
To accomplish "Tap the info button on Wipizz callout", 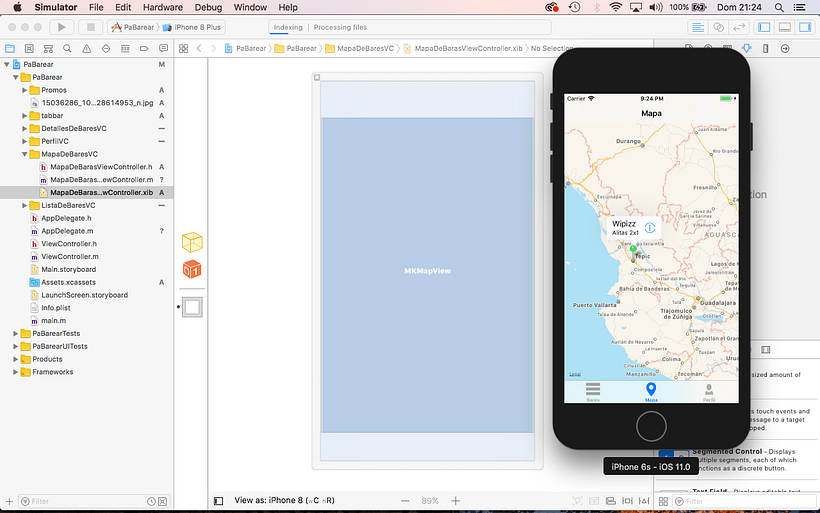I will click(x=650, y=227).
